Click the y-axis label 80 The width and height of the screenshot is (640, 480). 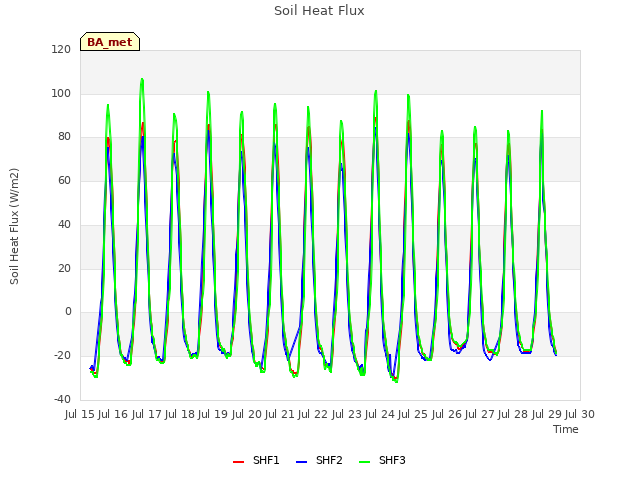64,137
